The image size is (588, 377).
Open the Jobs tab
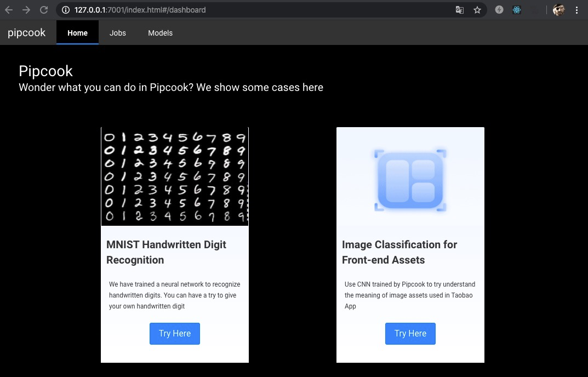point(118,33)
